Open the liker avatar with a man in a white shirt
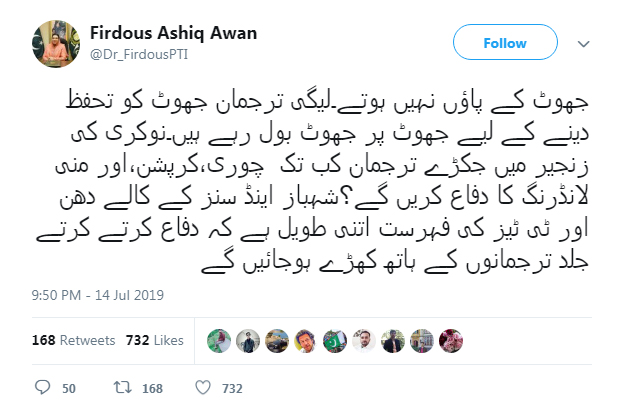 364,341
